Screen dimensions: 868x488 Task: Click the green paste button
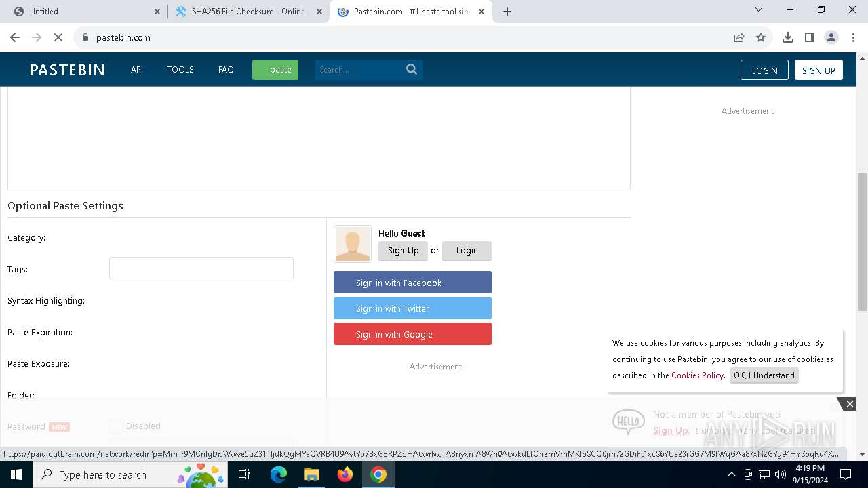pyautogui.click(x=275, y=70)
